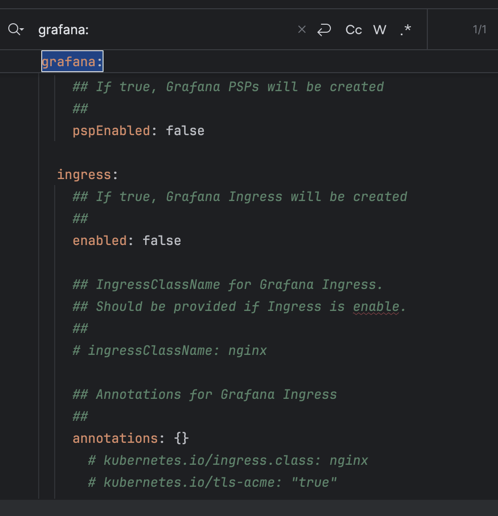Screen dimensions: 498x516
Task: Toggle Words (W) search option
Action: pyautogui.click(x=380, y=30)
